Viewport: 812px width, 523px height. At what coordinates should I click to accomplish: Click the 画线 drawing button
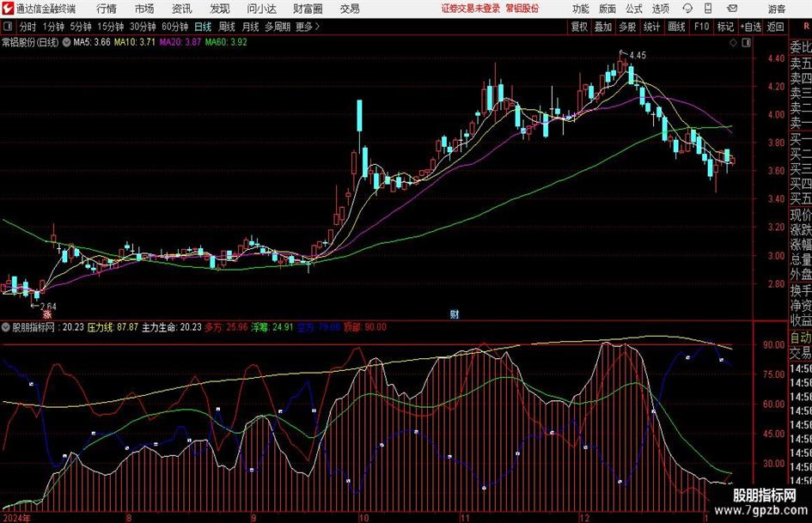[x=676, y=27]
